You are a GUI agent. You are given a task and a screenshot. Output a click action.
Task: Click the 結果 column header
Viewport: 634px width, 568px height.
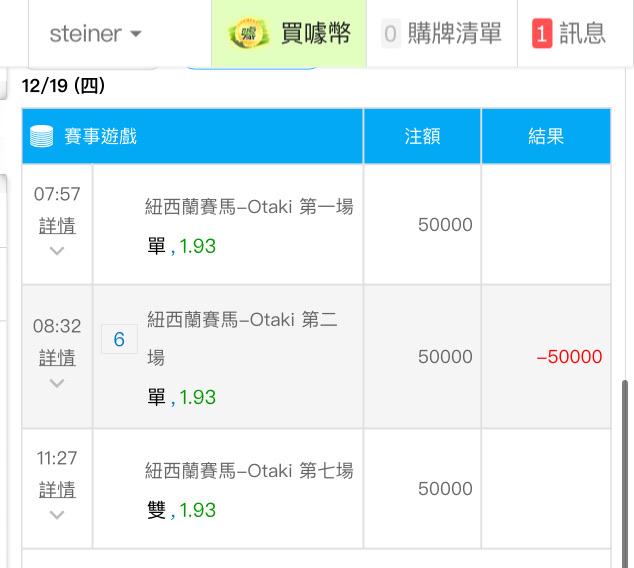click(546, 136)
